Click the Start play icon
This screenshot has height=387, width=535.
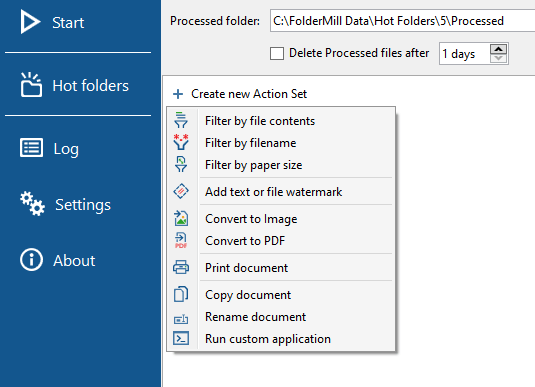click(30, 22)
